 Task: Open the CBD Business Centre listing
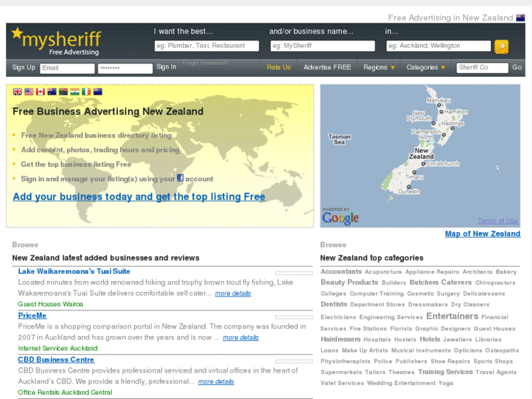point(56,359)
